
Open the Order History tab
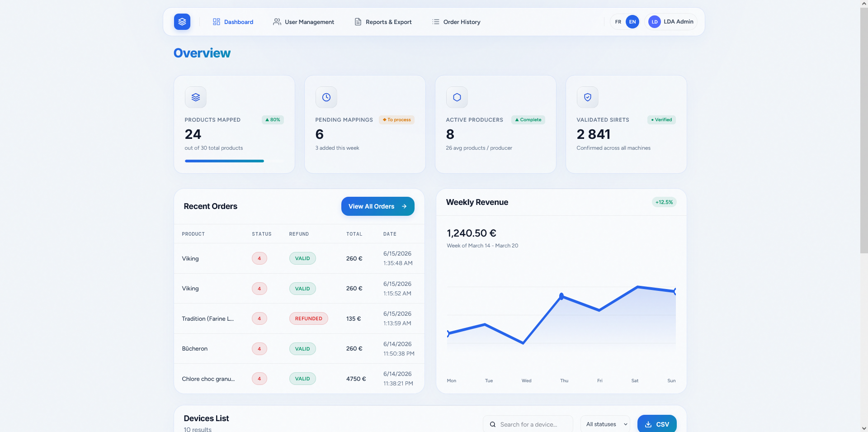point(456,22)
